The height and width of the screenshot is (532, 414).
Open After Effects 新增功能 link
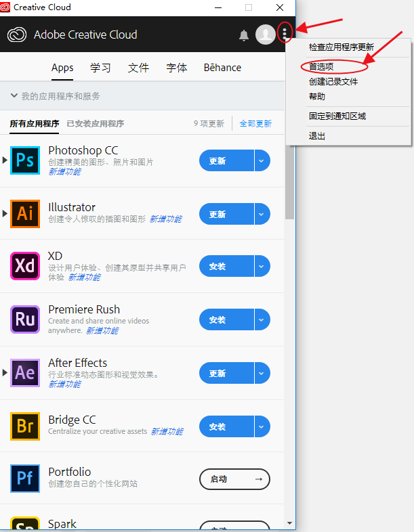[64, 384]
